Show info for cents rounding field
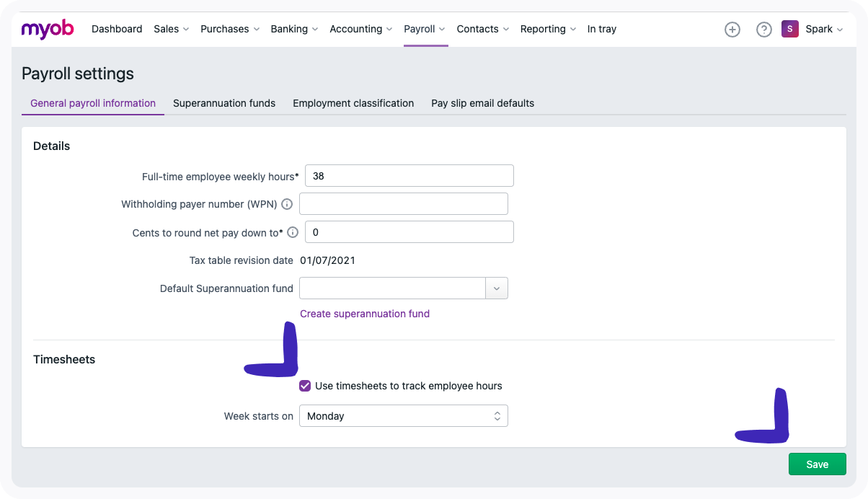 (x=293, y=232)
